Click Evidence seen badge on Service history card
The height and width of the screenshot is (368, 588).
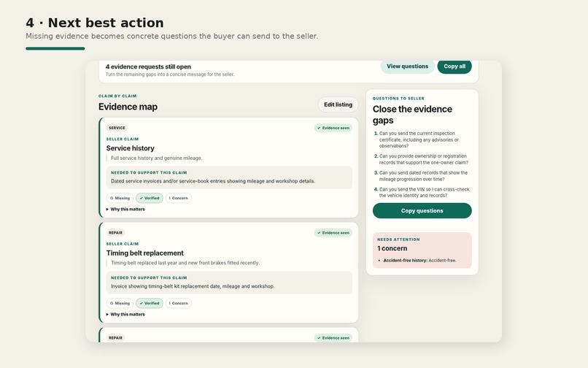click(x=333, y=128)
